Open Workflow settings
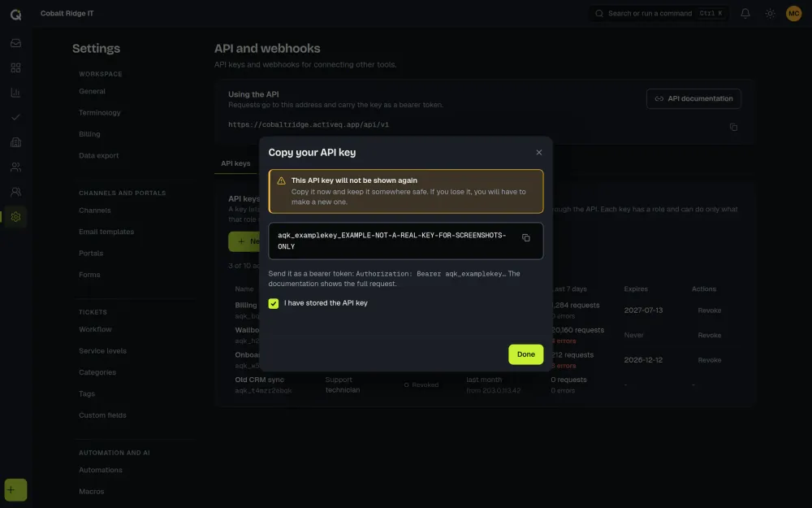Screen dimensions: 812x508 point(95,330)
